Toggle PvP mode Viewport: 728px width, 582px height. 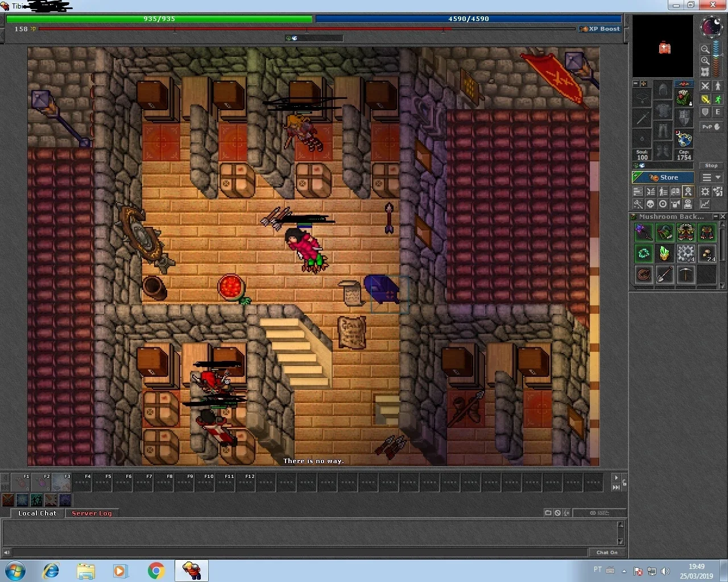pyautogui.click(x=711, y=127)
